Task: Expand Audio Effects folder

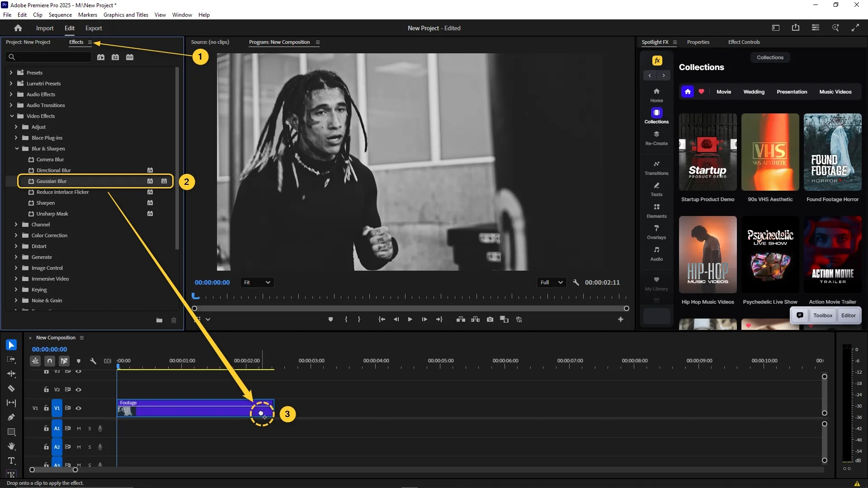Action: click(11, 94)
